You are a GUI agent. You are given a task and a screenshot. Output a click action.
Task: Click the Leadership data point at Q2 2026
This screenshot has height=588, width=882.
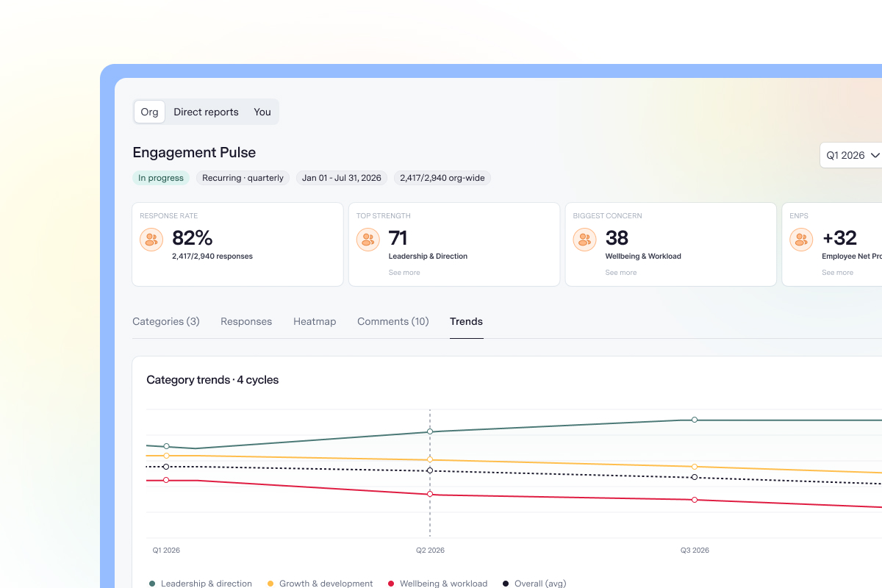430,432
